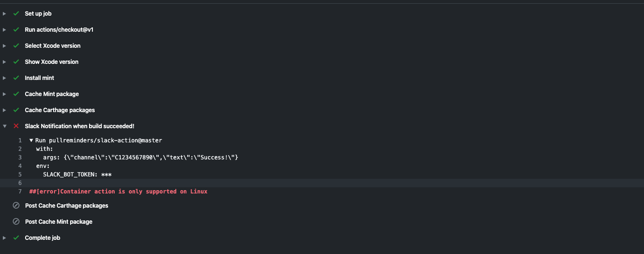This screenshot has width=644, height=254.
Task: Click green checkmark next to Set up job
Action: [x=16, y=14]
